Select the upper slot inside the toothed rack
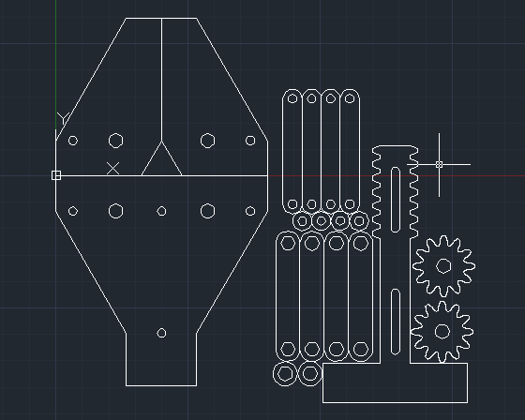This screenshot has height=420, width=525. tap(396, 200)
